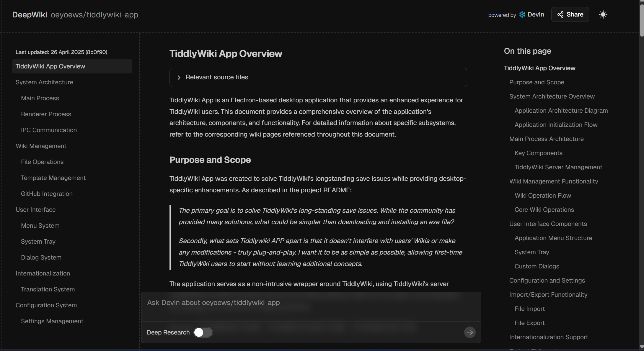Screen dimensions: 644x351
Task: Open System Tray page in left sidebar
Action: tap(38, 242)
